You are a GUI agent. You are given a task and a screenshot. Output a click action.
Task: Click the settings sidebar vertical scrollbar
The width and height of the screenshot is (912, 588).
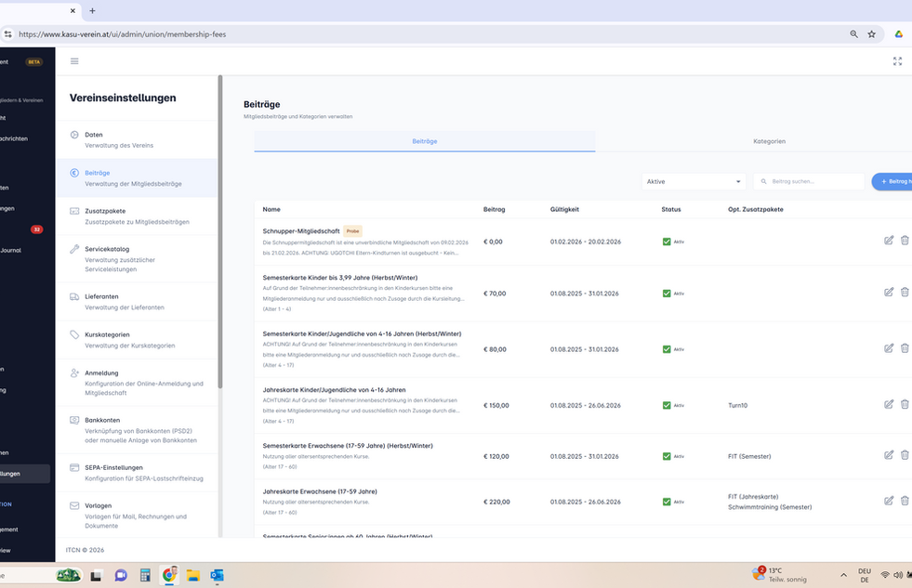tap(220, 232)
